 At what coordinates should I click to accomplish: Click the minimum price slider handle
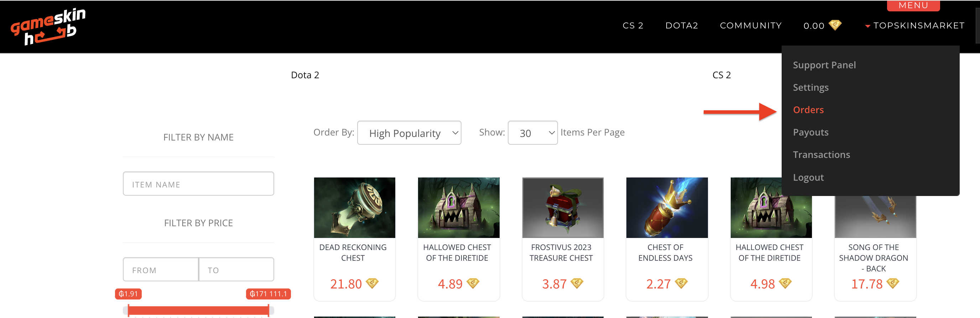click(x=129, y=311)
